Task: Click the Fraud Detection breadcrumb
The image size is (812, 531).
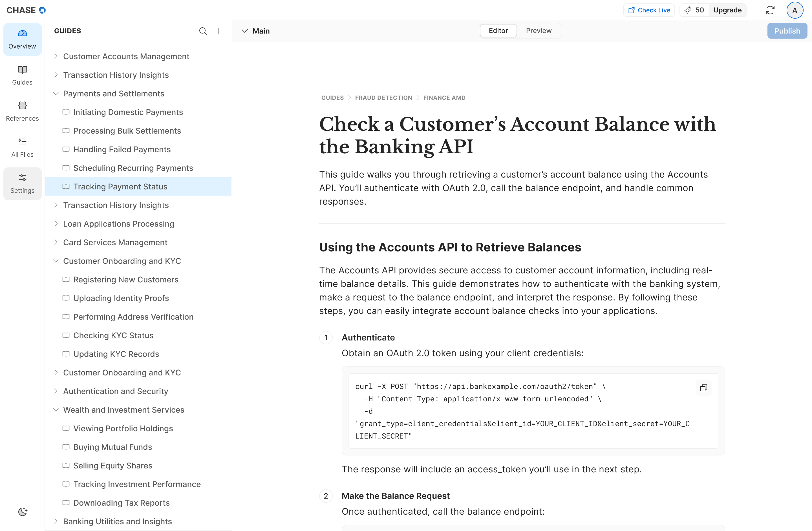Action: (383, 98)
